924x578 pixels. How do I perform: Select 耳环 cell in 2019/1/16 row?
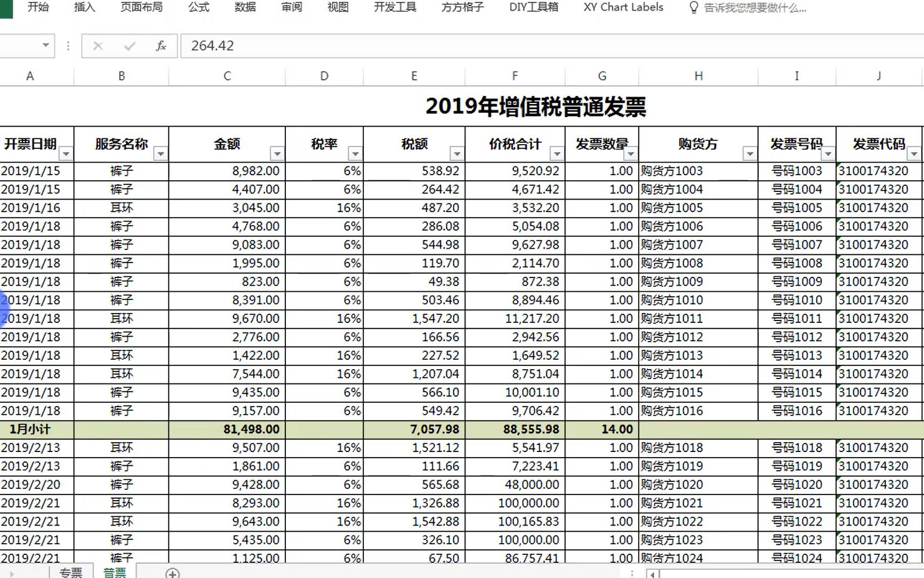pyautogui.click(x=121, y=208)
